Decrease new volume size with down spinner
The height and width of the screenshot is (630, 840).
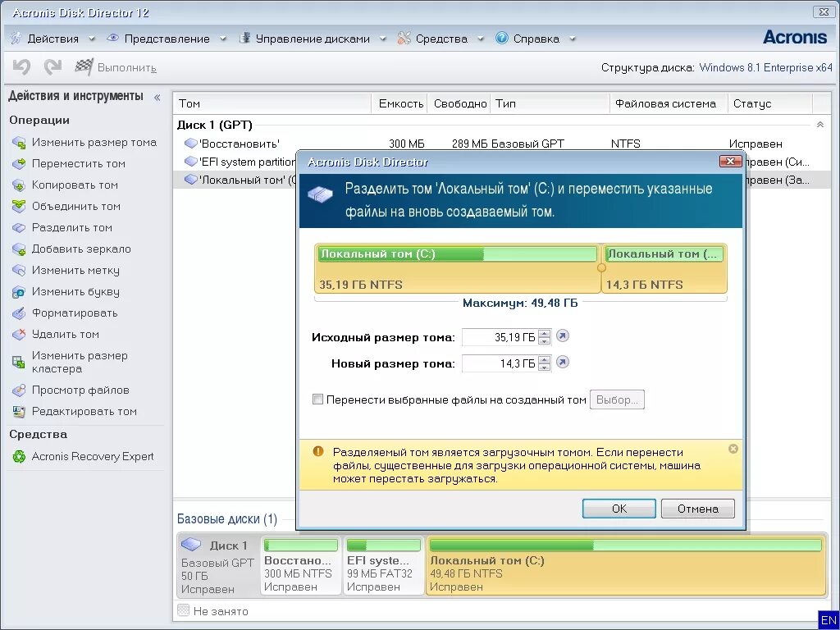545,367
